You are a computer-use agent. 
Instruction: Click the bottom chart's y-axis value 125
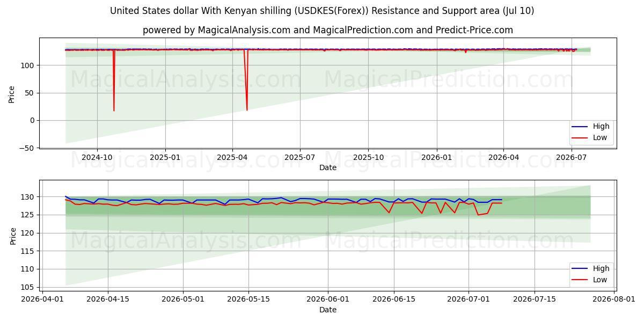point(28,215)
